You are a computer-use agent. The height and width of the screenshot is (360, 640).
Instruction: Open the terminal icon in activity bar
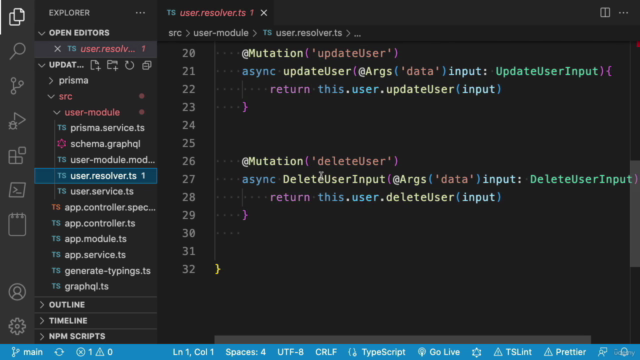pyautogui.click(x=17, y=190)
